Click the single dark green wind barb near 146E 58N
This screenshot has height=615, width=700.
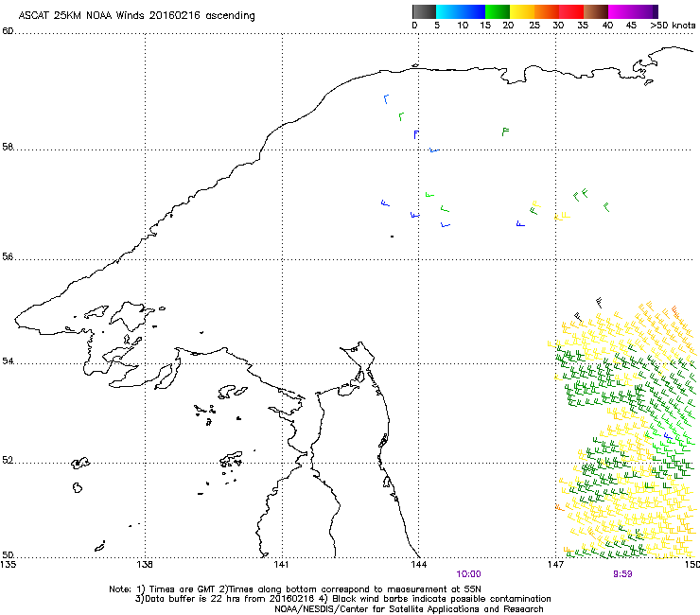[x=505, y=132]
